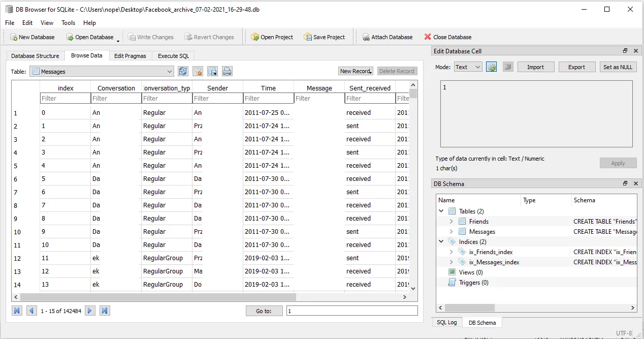644x339 pixels.
Task: Print the current table
Action: tap(227, 71)
